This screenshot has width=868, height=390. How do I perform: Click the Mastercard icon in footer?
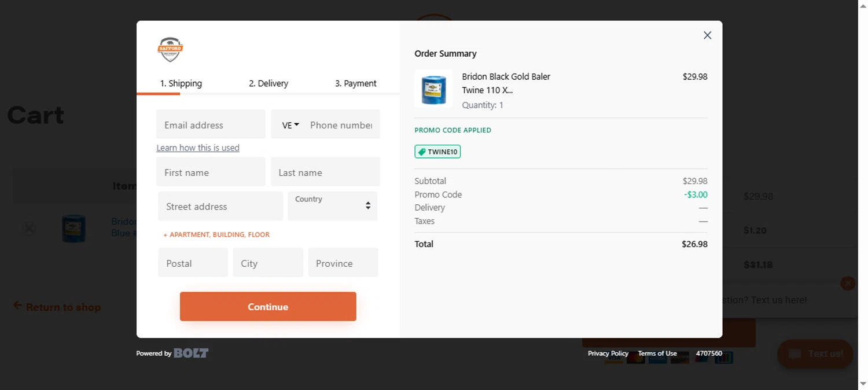(x=635, y=359)
